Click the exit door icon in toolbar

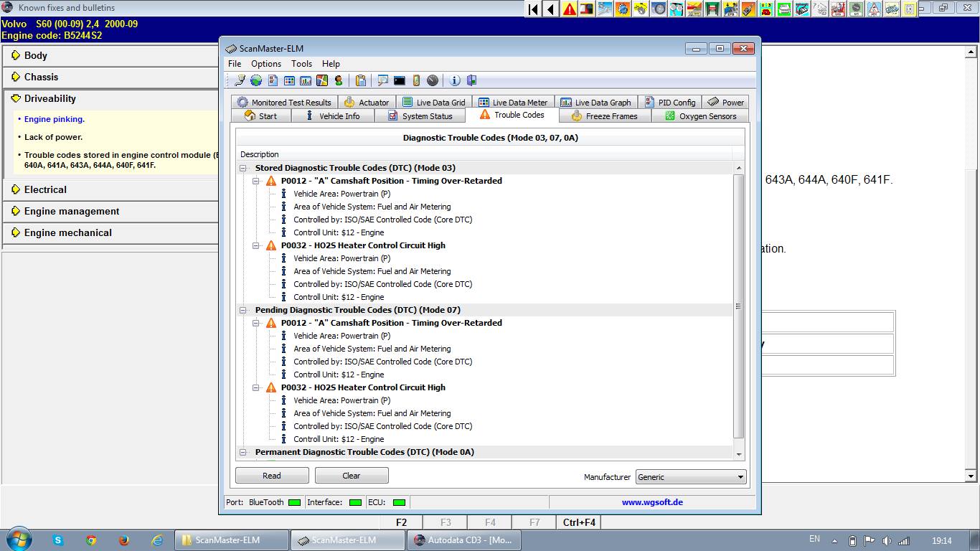click(471, 80)
